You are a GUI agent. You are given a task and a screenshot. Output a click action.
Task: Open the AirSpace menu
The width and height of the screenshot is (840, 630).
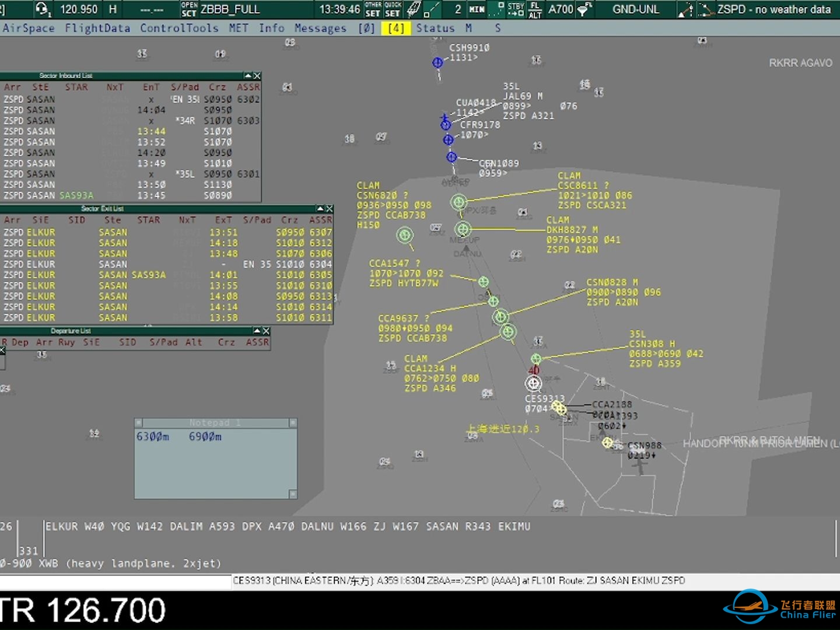[x=29, y=28]
